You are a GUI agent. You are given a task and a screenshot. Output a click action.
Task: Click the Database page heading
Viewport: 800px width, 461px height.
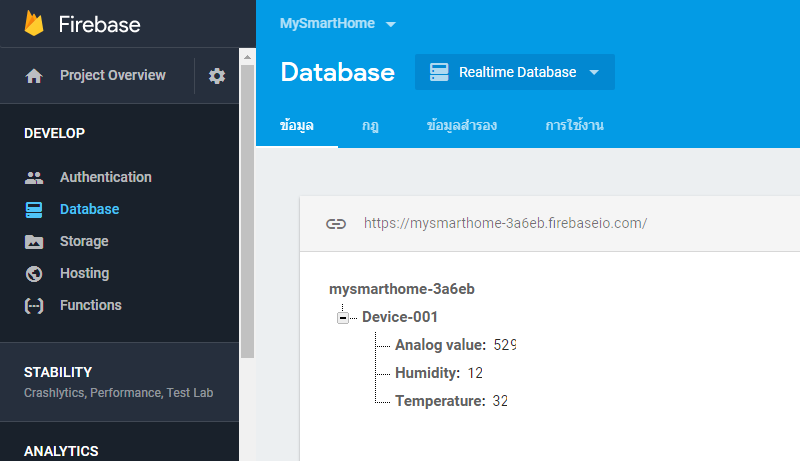pos(338,72)
